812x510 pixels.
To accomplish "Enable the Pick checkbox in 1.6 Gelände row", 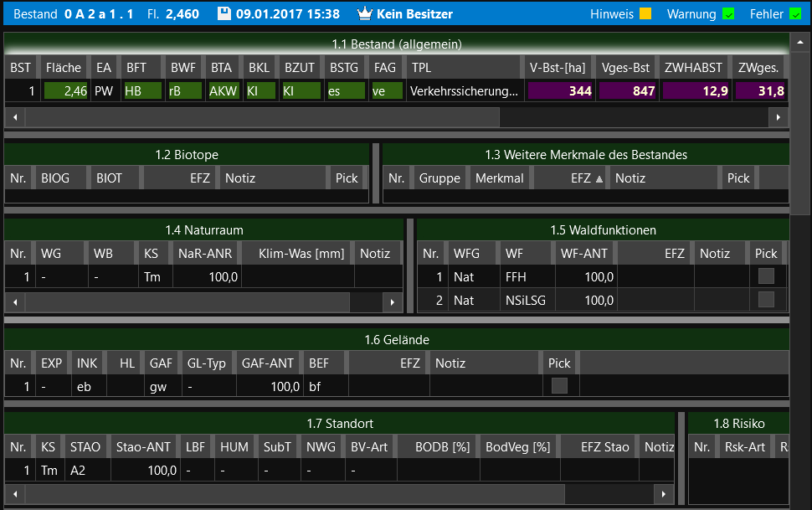I will point(559,386).
